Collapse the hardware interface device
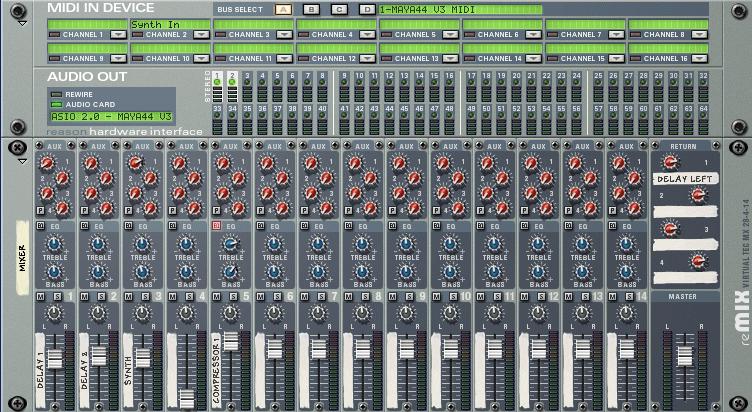Viewport: 752px width, 412px height. pyautogui.click(x=22, y=23)
